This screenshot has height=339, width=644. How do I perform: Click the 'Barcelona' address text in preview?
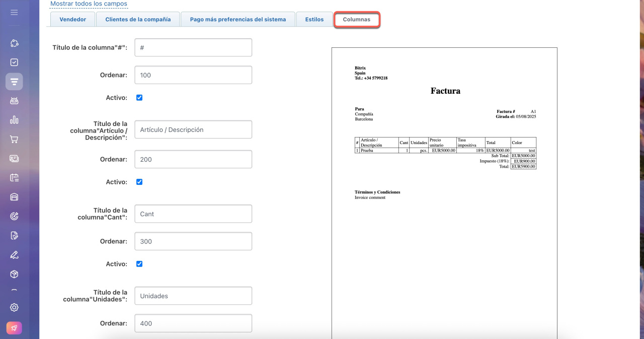point(364,119)
